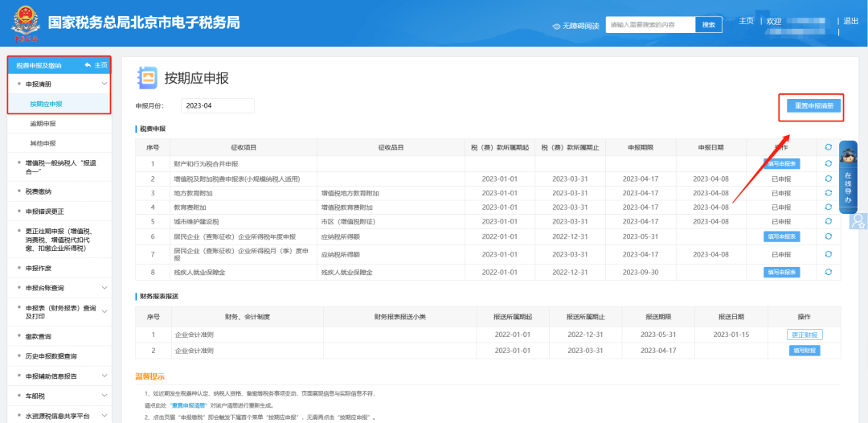The width and height of the screenshot is (868, 423).
Task: Open the 申报月份 2023-04 date picker
Action: [x=217, y=106]
